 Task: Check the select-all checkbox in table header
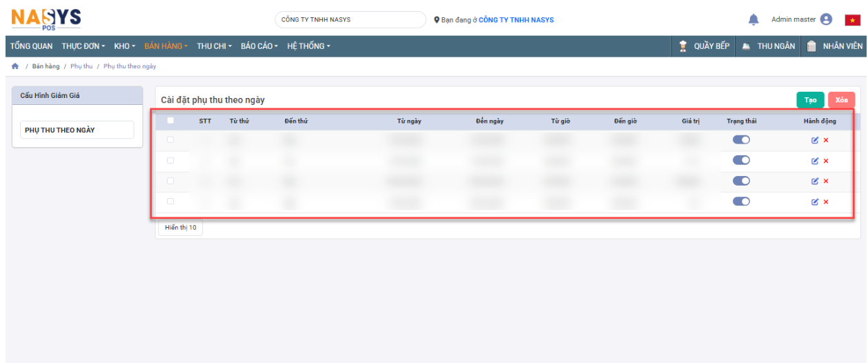point(170,120)
